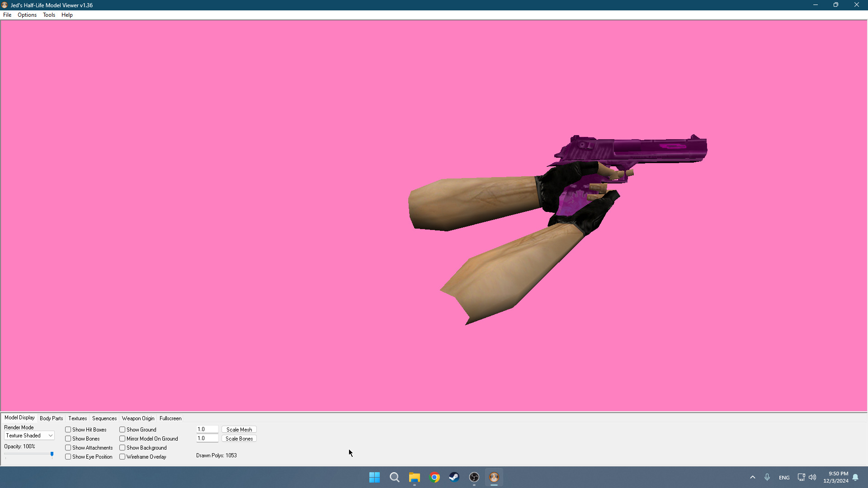Open the File menu
The image size is (868, 488).
coord(7,15)
